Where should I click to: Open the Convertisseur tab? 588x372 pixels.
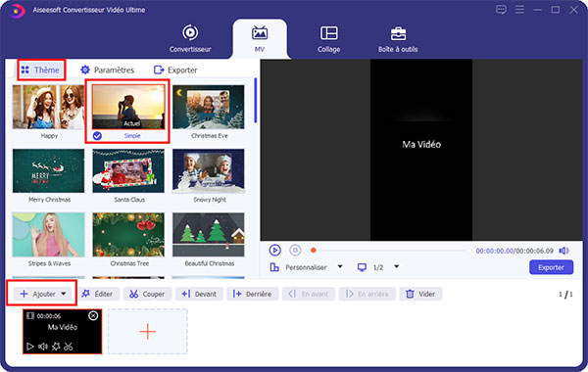pos(190,39)
